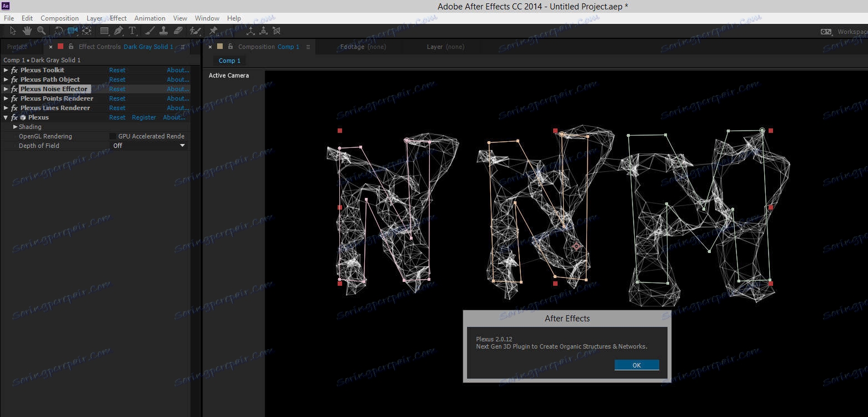Open the Layer menu
The height and width of the screenshot is (417, 868).
[x=94, y=18]
